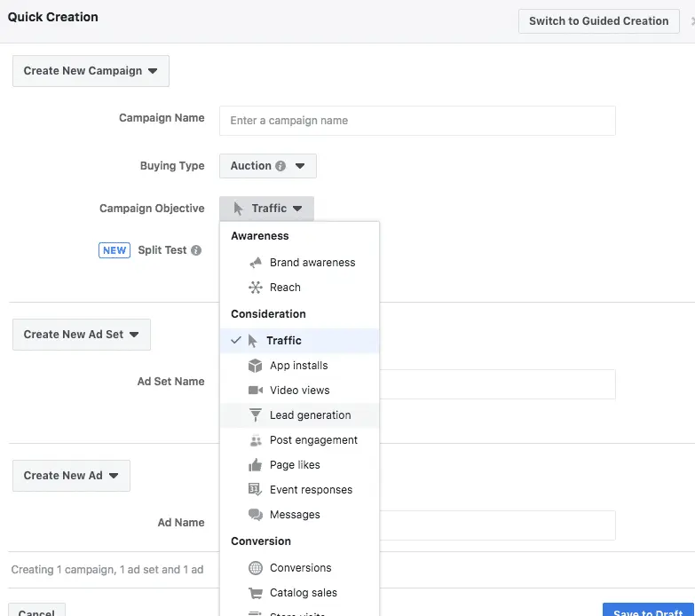Select Reach objective
Image resolution: width=695 pixels, height=616 pixels.
click(300, 288)
